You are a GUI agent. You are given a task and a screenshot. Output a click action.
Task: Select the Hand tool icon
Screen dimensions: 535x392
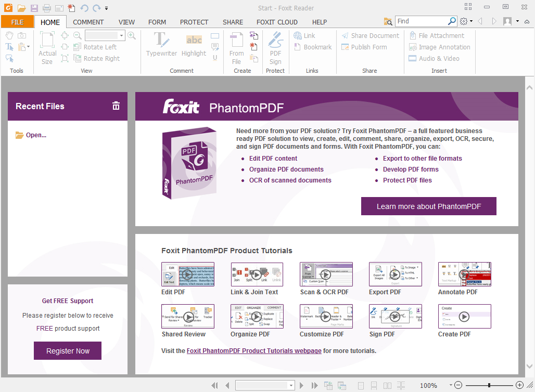(x=9, y=35)
